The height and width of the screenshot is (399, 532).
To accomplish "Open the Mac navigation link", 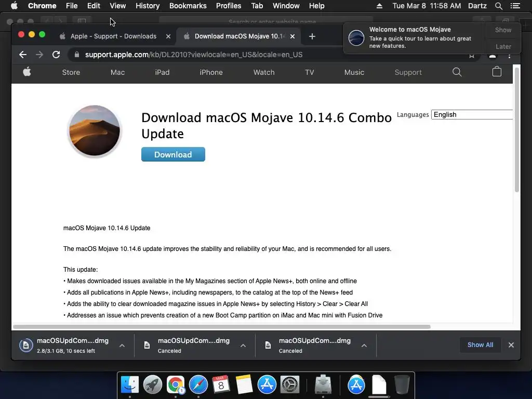I will (117, 72).
